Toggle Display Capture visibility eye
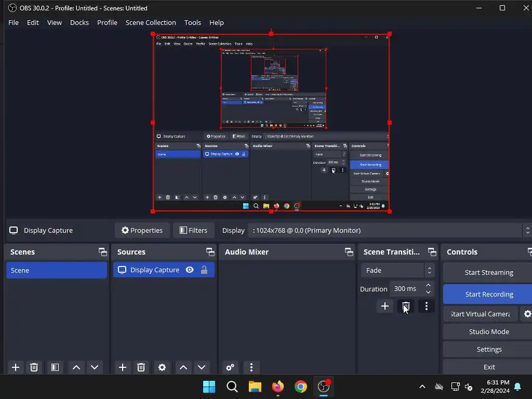Screen dimensions: 532x399 190,270
